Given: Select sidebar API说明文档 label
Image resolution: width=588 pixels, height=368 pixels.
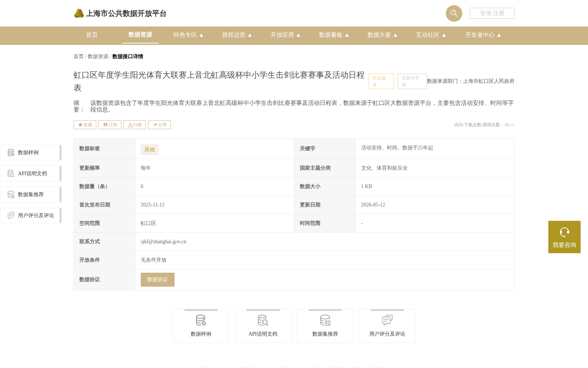Looking at the screenshot, I should (x=32, y=174).
